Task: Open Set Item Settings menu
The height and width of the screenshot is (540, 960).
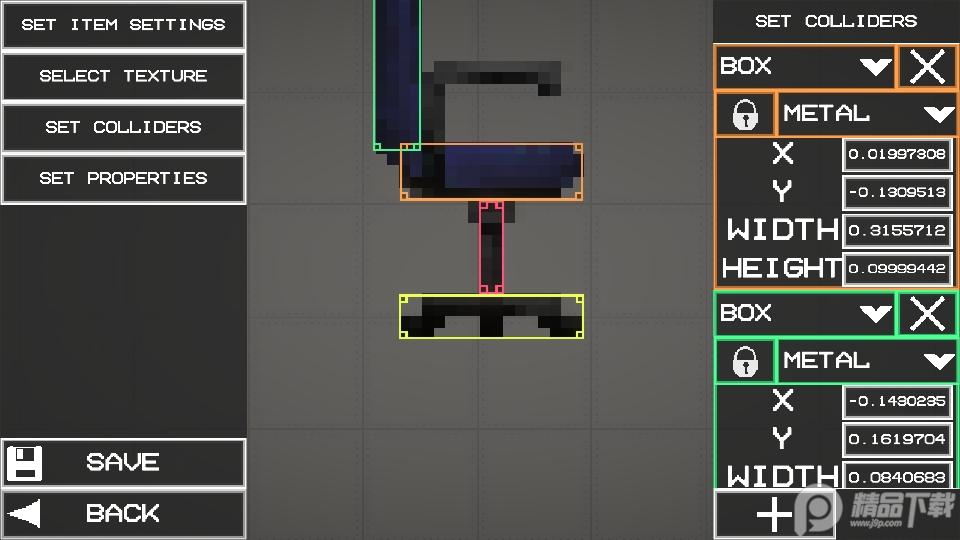Action: [123, 25]
